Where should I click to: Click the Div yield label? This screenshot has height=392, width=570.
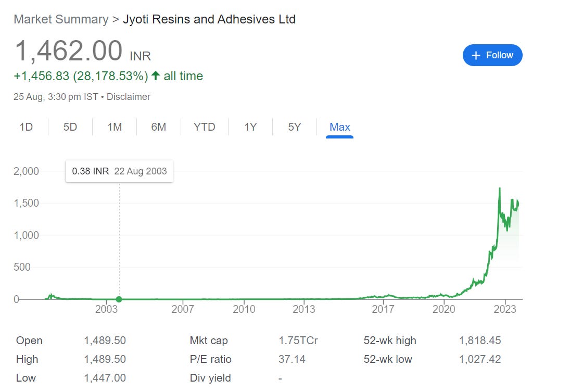(210, 378)
